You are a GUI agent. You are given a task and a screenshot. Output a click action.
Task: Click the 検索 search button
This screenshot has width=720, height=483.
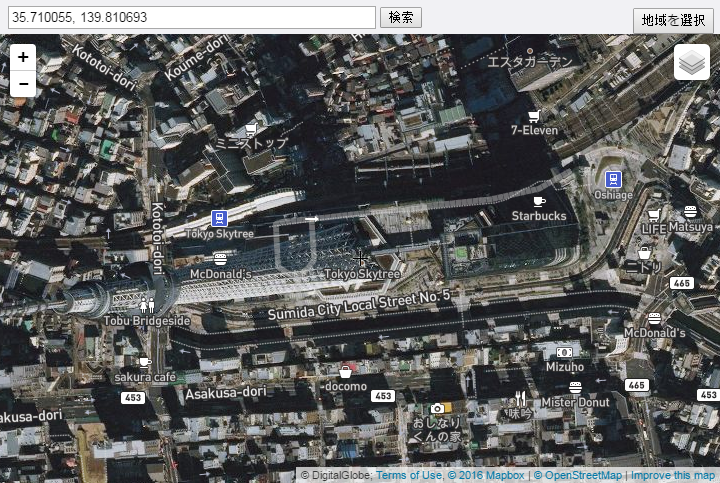tap(401, 17)
